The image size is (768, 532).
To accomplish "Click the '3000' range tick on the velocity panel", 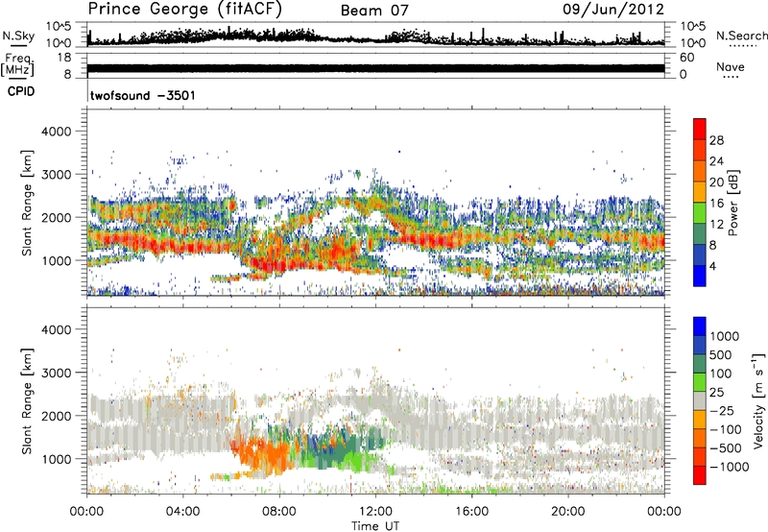I will coord(56,373).
